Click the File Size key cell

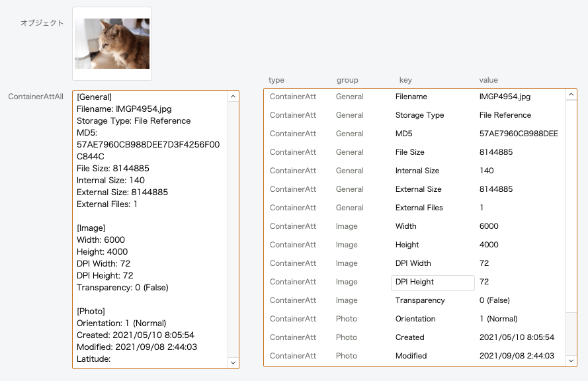[x=409, y=152]
